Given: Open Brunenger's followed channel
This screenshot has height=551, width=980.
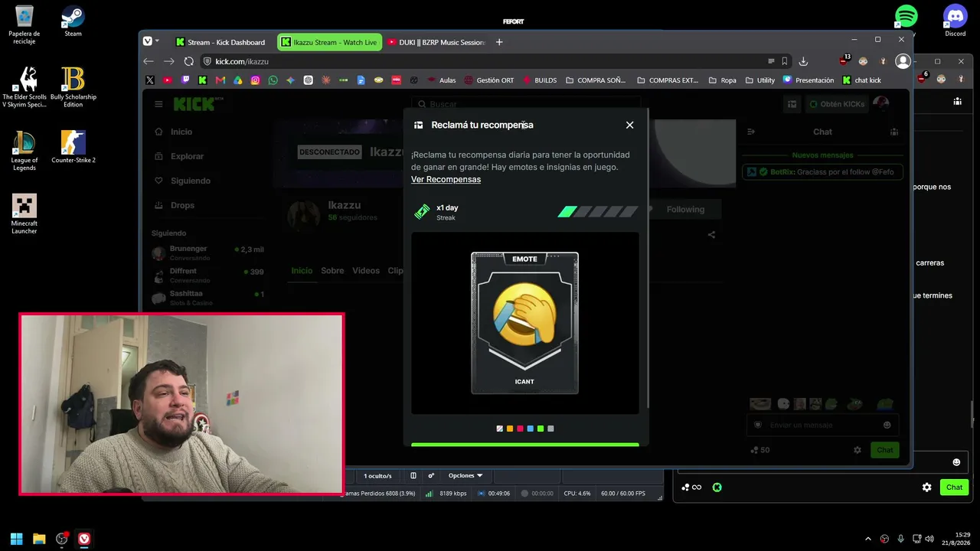Looking at the screenshot, I should click(208, 253).
